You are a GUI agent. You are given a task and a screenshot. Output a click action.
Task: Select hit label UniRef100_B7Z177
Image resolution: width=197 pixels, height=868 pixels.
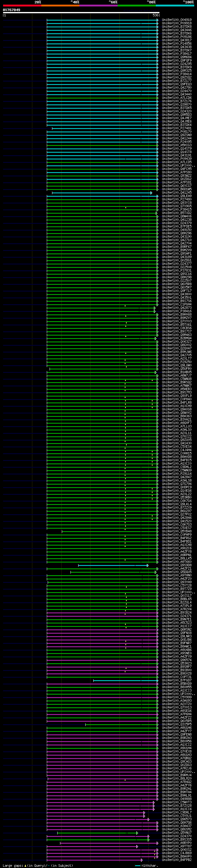177,81
